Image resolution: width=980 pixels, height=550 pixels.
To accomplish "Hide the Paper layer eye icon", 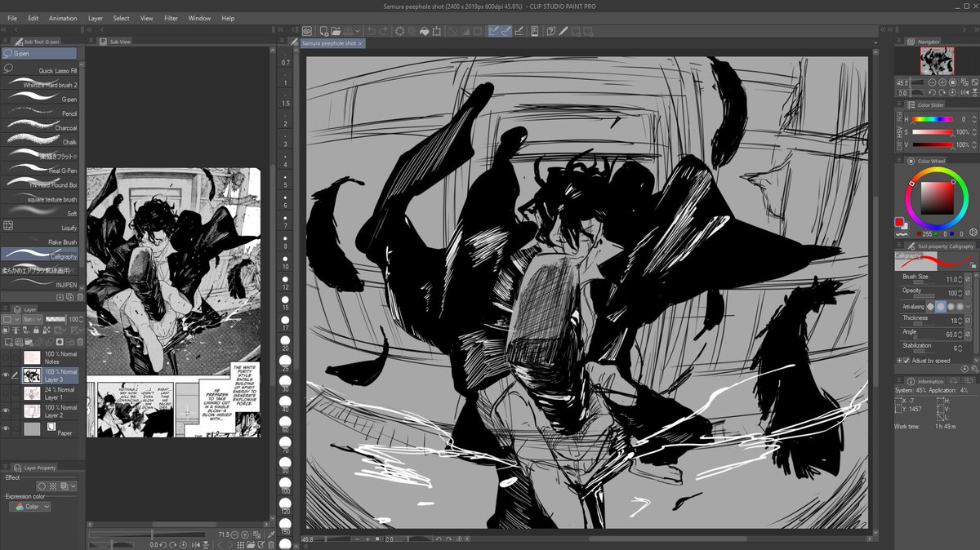I will pos(6,428).
